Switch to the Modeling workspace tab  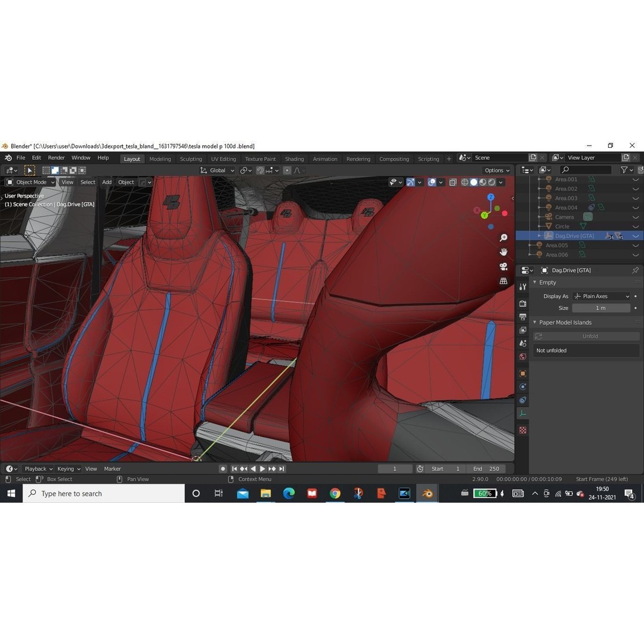[160, 159]
